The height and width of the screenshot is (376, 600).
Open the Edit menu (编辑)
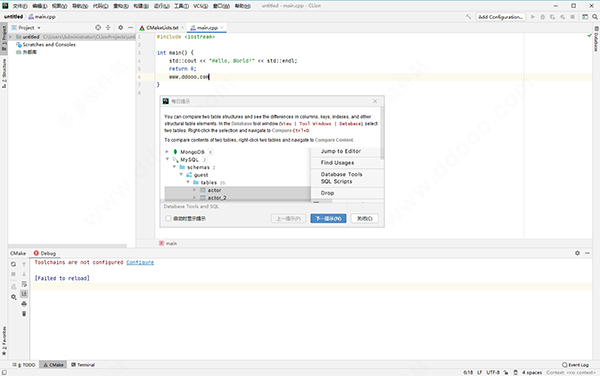click(40, 6)
